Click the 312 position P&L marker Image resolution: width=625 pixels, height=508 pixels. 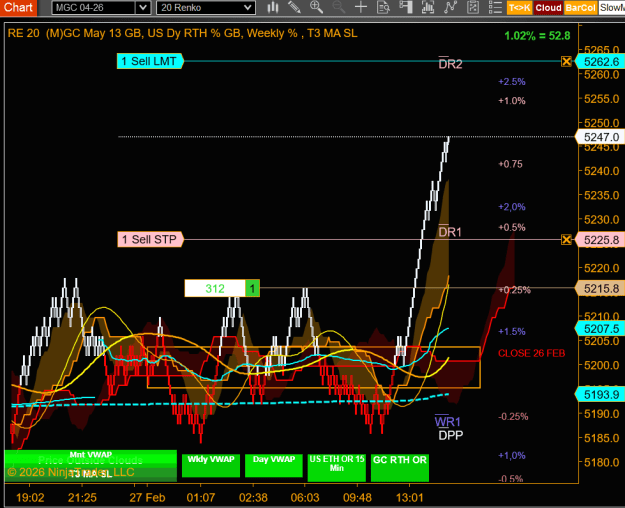coord(215,288)
